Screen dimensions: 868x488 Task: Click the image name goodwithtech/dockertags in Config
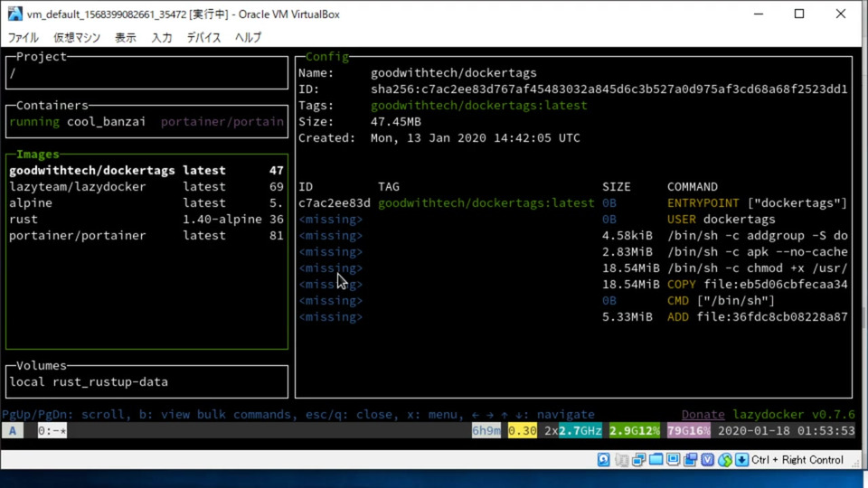[x=453, y=73]
